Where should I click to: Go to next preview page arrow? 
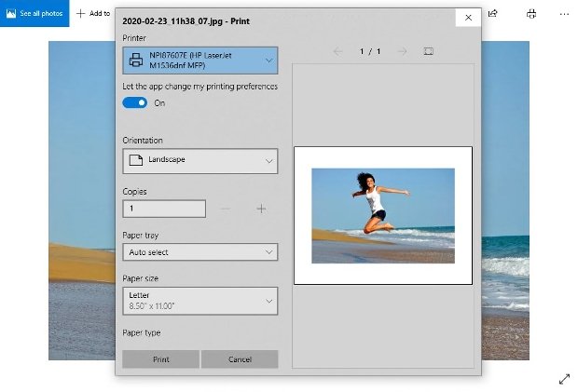coord(402,51)
